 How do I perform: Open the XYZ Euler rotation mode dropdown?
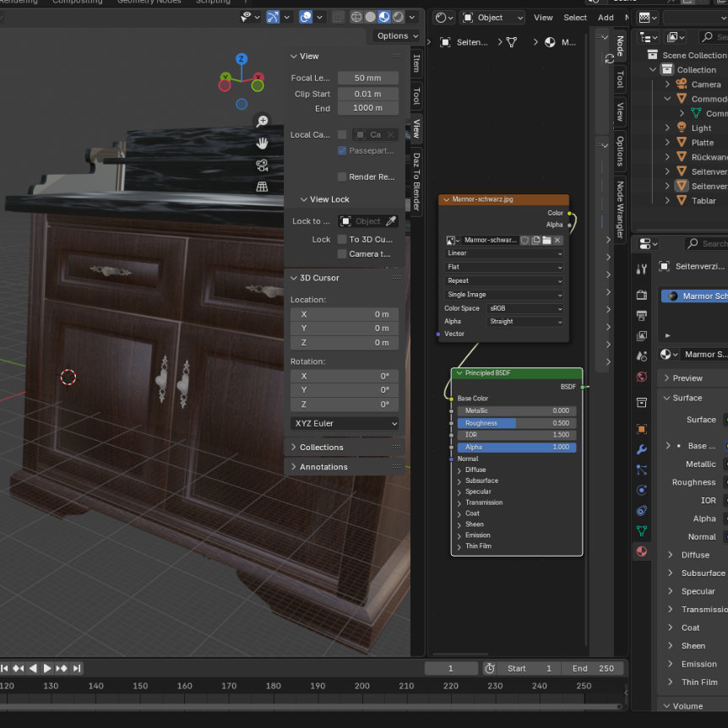(345, 423)
